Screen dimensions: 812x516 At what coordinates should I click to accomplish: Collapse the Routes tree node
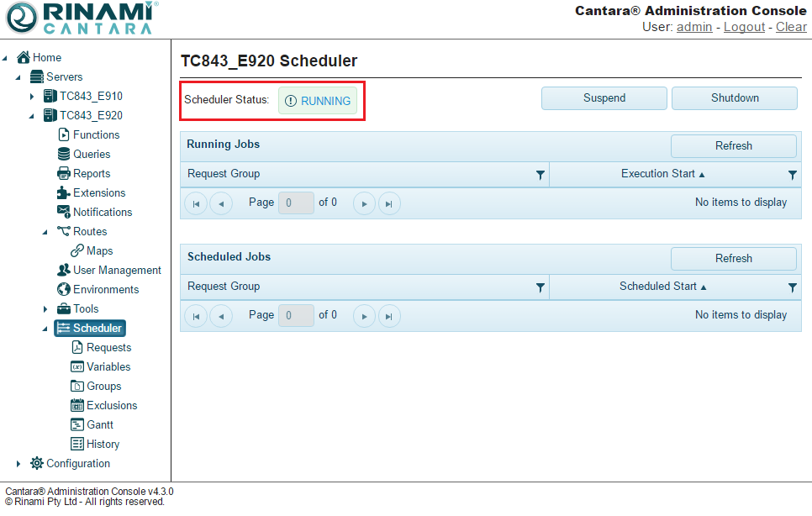(x=45, y=232)
